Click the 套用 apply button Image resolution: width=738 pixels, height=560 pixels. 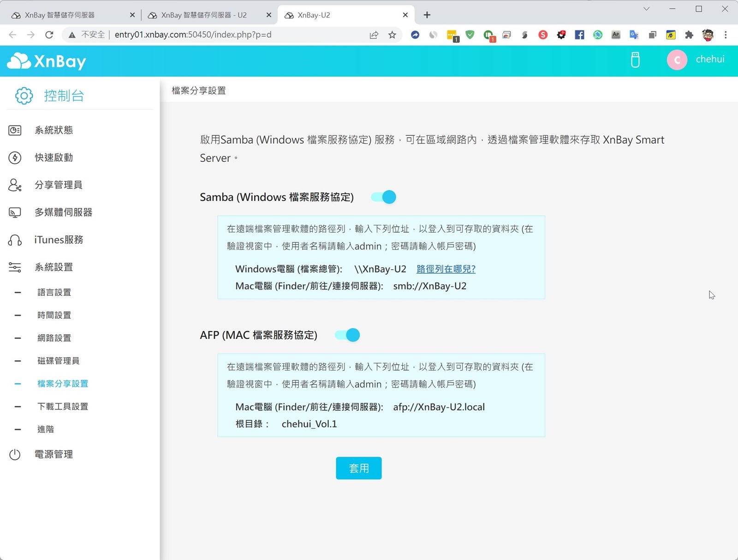(x=358, y=468)
